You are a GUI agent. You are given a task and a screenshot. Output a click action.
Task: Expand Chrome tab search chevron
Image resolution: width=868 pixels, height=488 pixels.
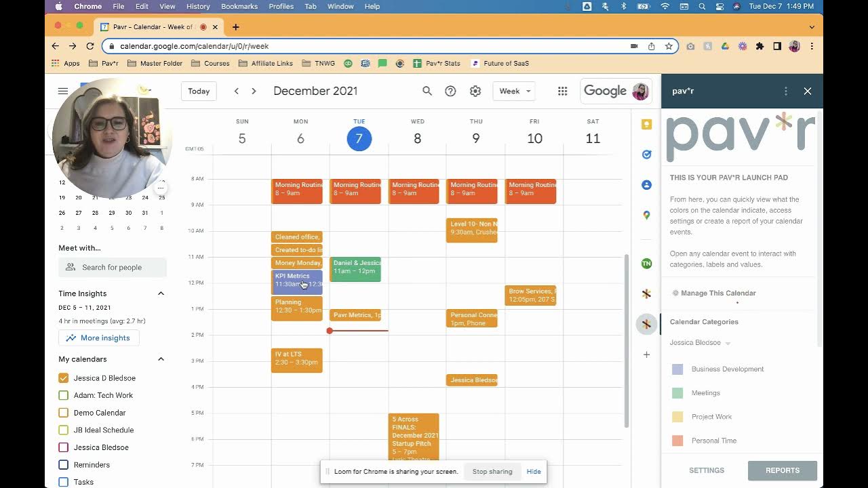click(x=812, y=27)
